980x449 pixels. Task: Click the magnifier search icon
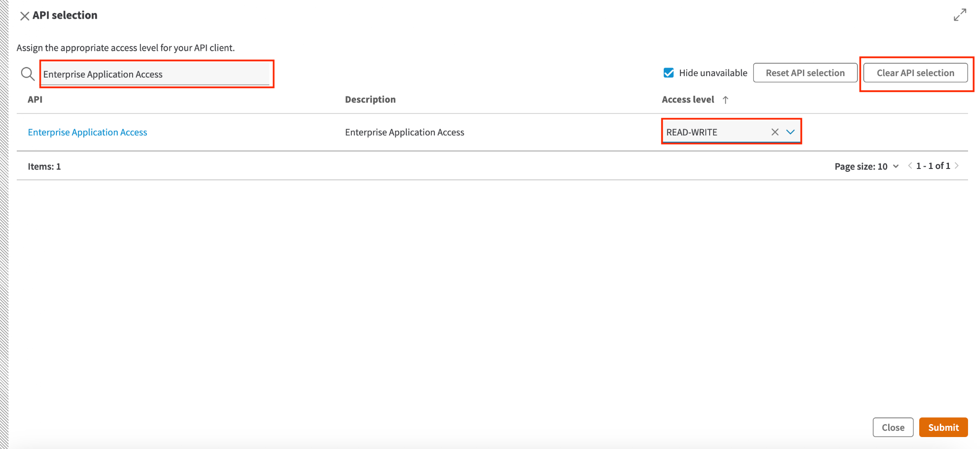click(x=28, y=74)
